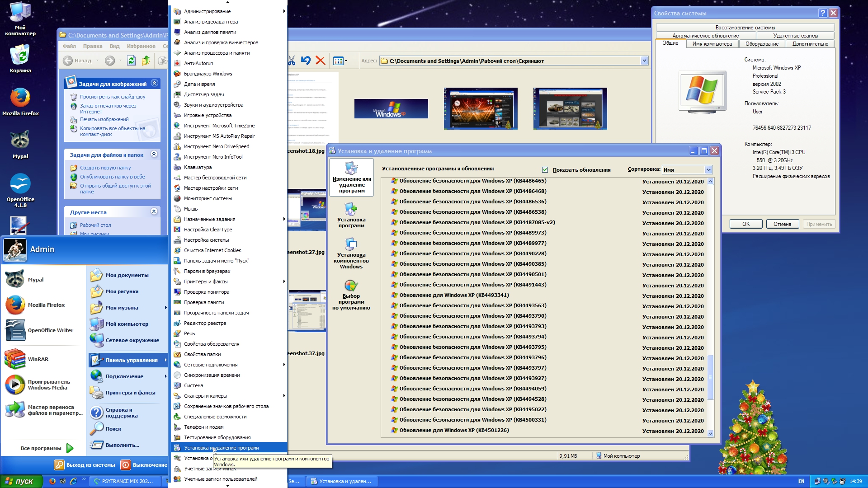The image size is (868, 488).
Task: Open Мой компьютер desktop icon
Action: click(x=20, y=19)
